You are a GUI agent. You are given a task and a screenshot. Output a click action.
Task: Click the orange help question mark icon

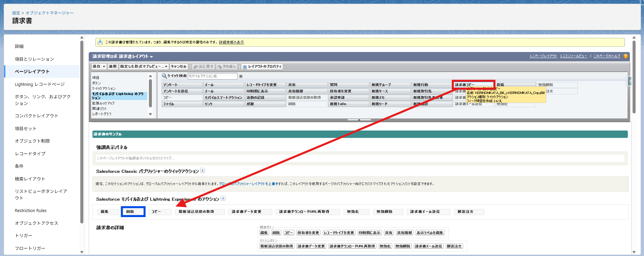pyautogui.click(x=625, y=56)
